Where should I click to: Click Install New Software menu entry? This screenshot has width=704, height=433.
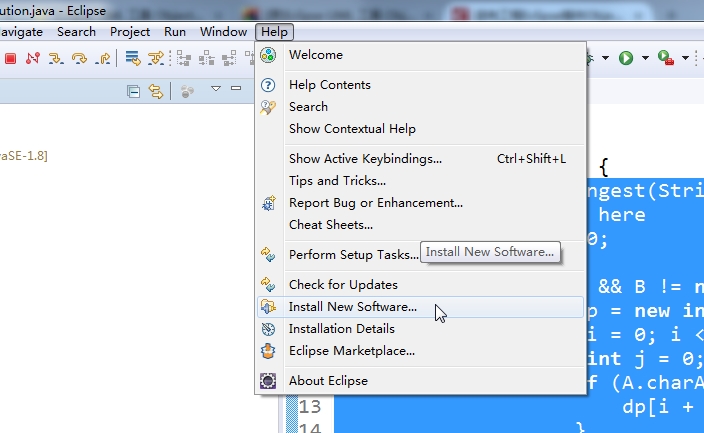[x=421, y=307]
